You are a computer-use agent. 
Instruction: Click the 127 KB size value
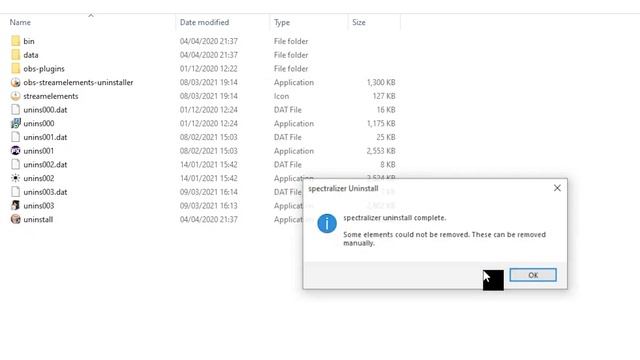click(x=384, y=96)
